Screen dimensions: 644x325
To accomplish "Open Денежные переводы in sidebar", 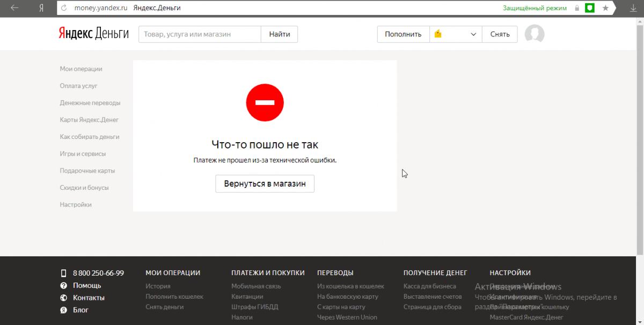I will coord(90,103).
